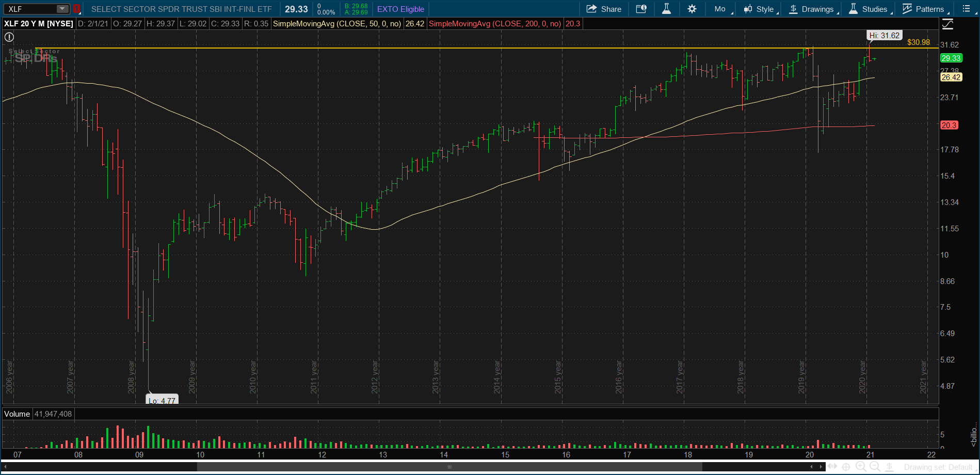
Task: Click the O: 29.27 open value
Action: pyautogui.click(x=126, y=24)
